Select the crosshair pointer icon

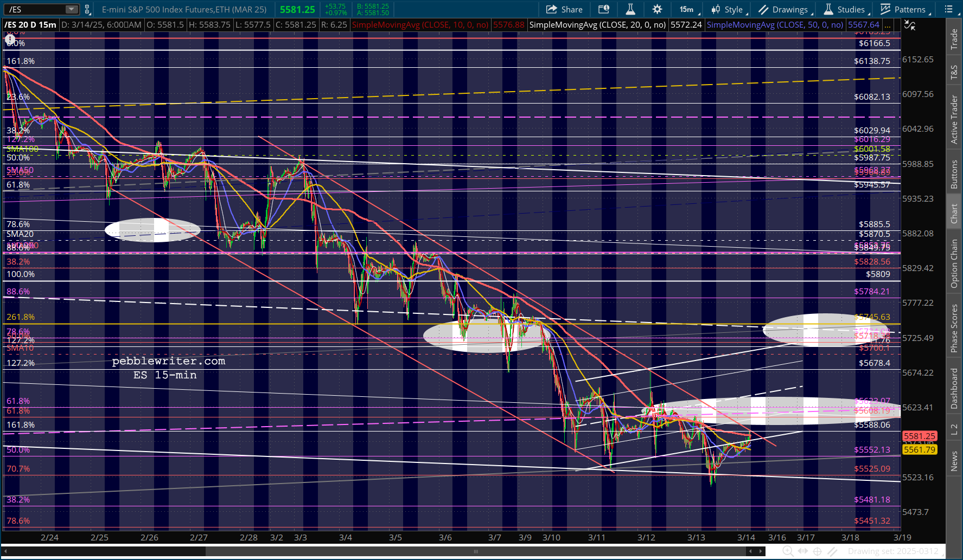click(x=818, y=551)
